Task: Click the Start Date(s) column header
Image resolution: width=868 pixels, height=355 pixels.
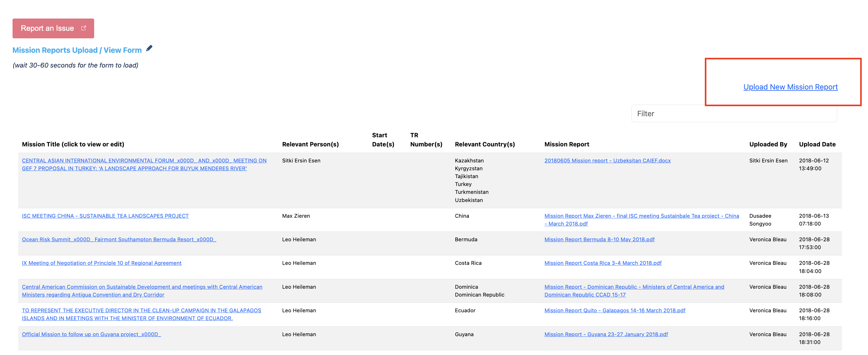Action: (x=383, y=140)
